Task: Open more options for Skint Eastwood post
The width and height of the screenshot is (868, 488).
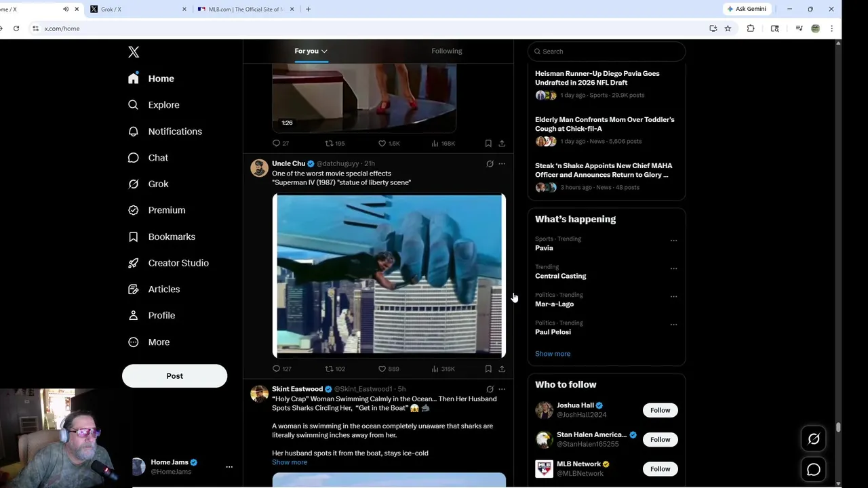Action: (502, 389)
